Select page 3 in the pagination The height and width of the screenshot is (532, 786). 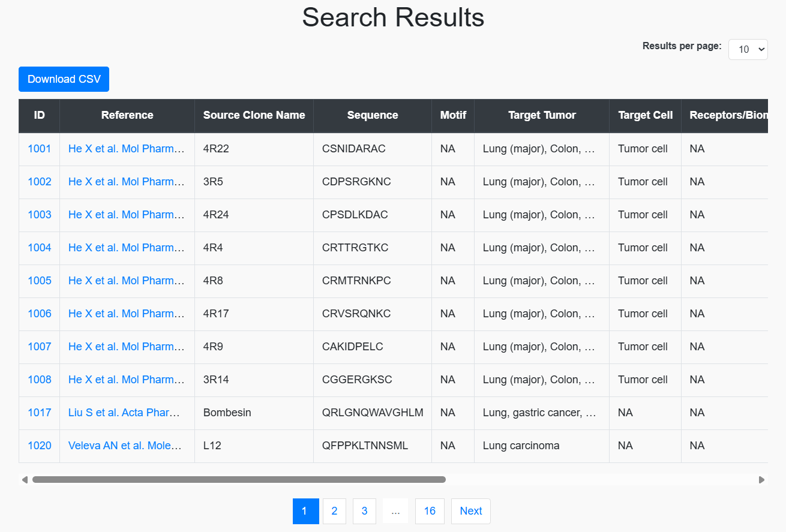pos(364,511)
